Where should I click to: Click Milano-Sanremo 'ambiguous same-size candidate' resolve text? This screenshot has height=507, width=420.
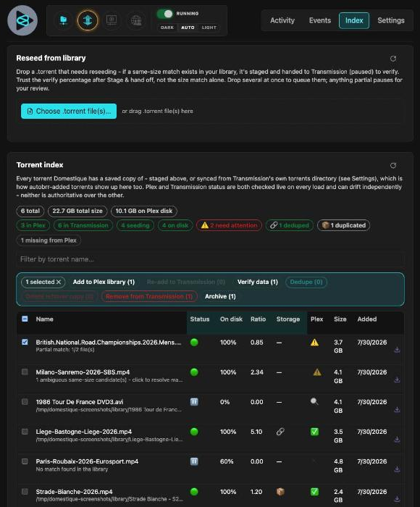tap(109, 380)
